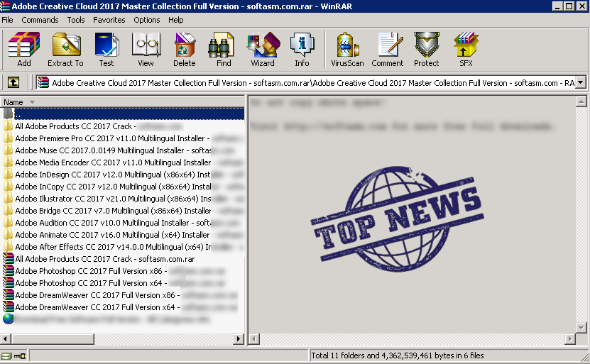The width and height of the screenshot is (590, 364).
Task: Click the key password icon in status bar
Action: pos(20,355)
